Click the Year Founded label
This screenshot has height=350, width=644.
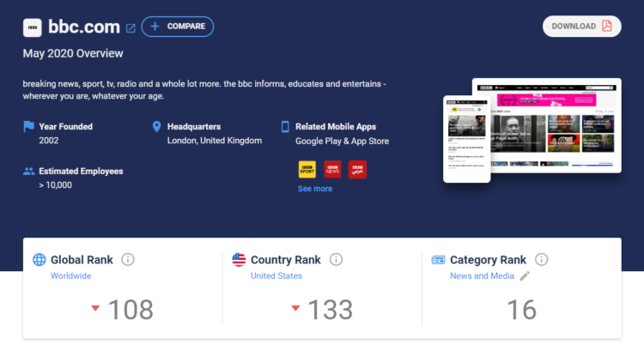click(x=66, y=127)
